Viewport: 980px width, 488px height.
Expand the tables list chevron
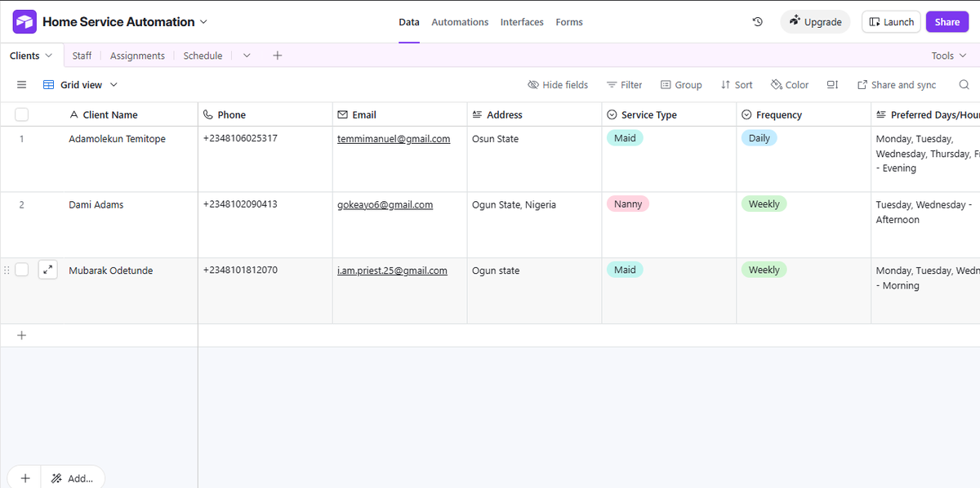(247, 56)
